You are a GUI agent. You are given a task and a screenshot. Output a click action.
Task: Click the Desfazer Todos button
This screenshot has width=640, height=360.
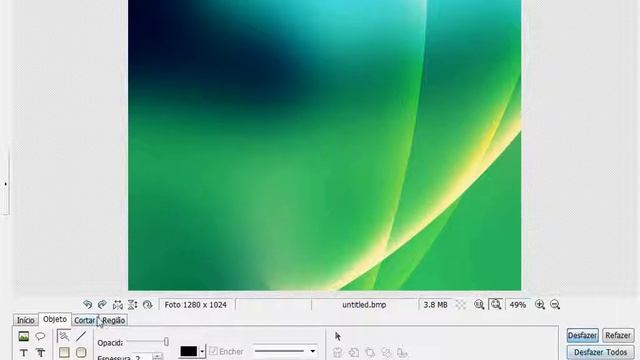pyautogui.click(x=600, y=352)
